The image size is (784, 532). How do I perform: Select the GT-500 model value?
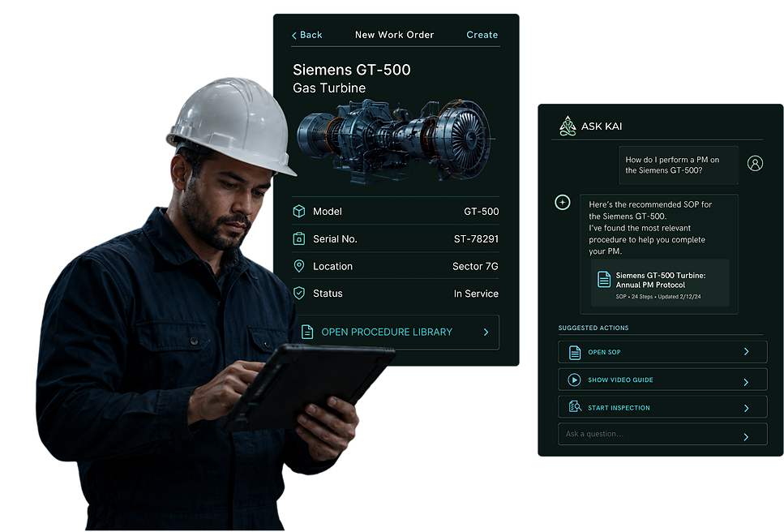tap(481, 212)
